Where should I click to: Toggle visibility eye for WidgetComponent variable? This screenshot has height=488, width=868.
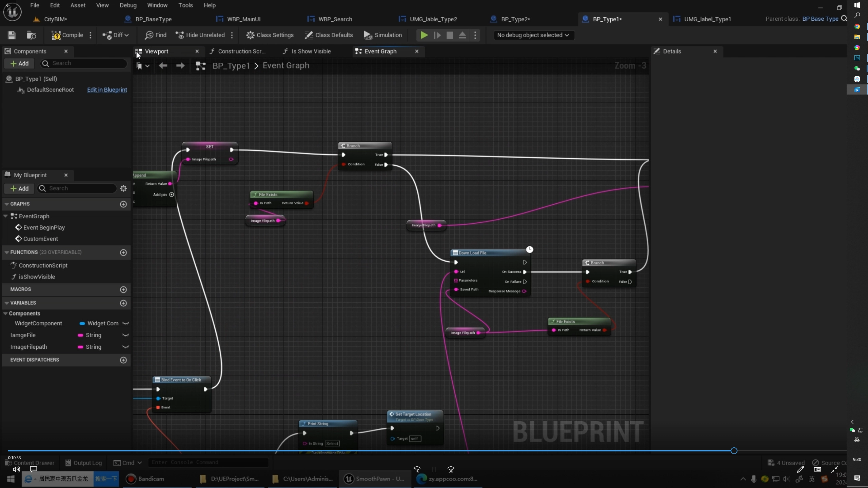coord(125,324)
